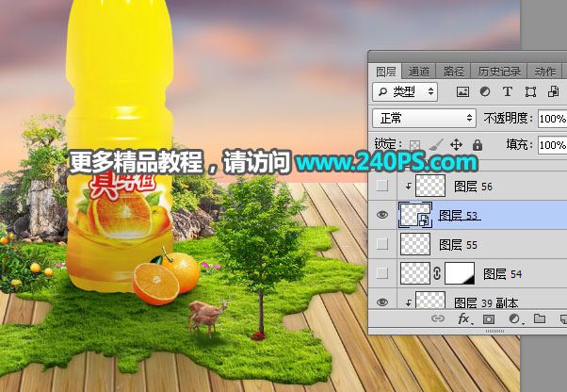
Task: Select layer name 图层 39 副本
Action: coord(486,303)
